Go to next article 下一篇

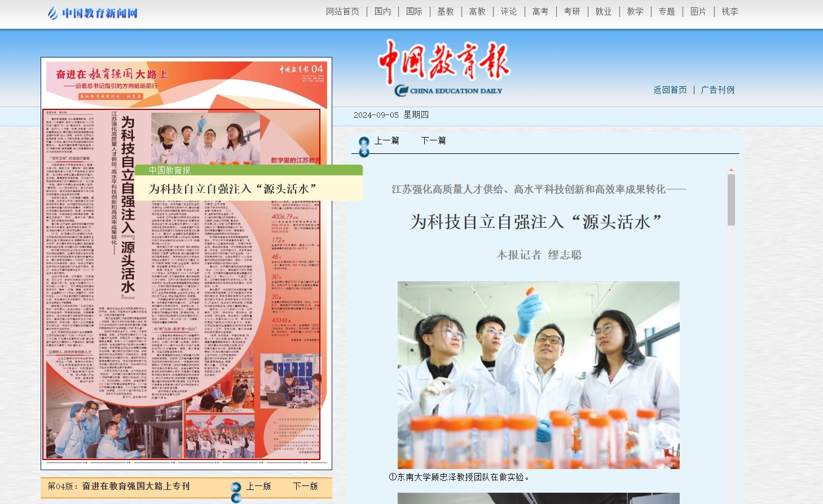tap(433, 140)
